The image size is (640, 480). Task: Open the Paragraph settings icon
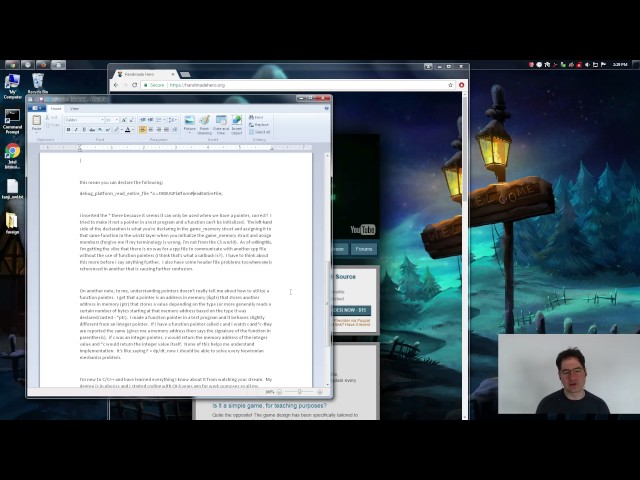[175, 130]
